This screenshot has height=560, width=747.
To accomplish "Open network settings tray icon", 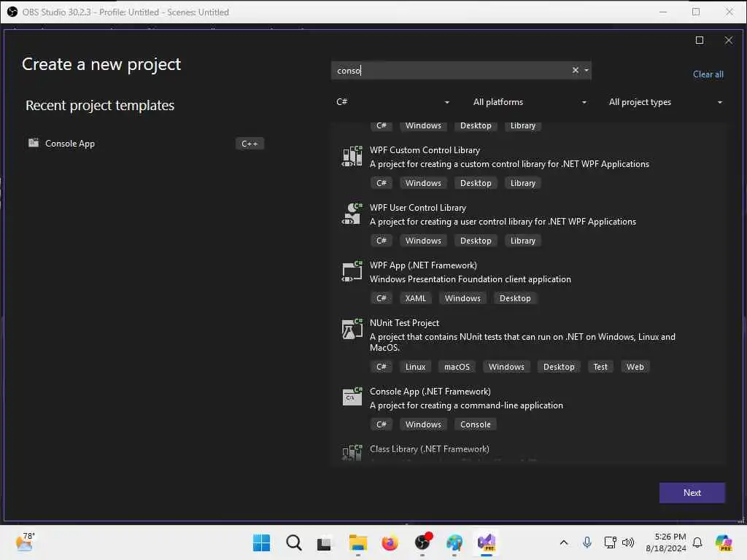I will coord(610,542).
